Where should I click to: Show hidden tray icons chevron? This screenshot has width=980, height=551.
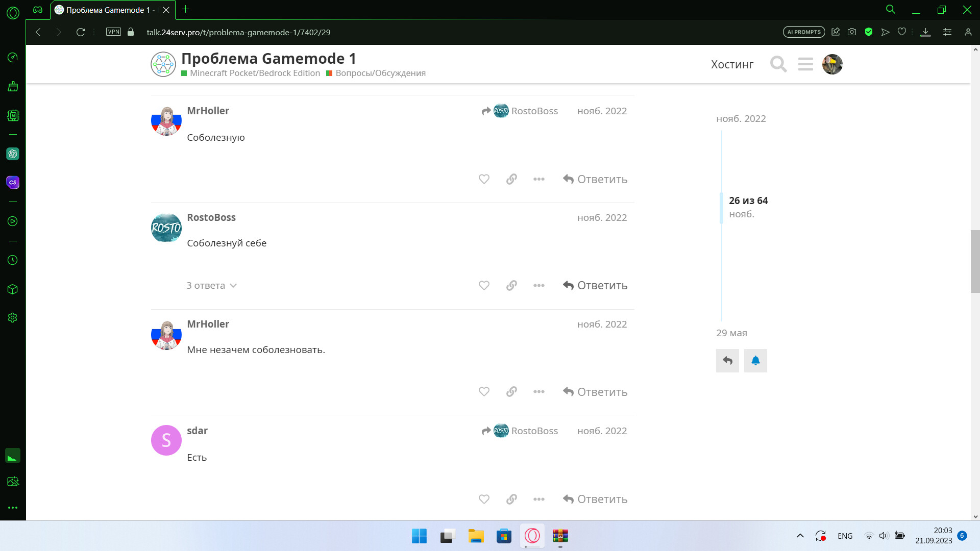point(800,536)
